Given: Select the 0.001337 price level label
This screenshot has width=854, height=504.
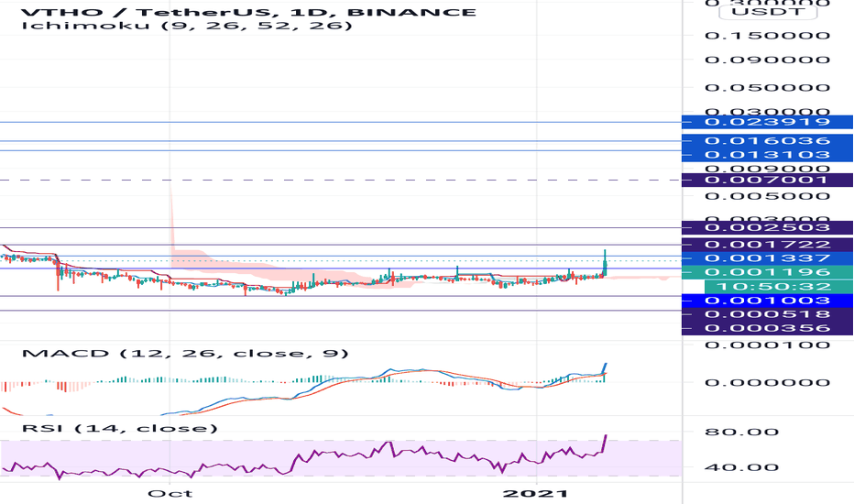Looking at the screenshot, I should [x=767, y=257].
